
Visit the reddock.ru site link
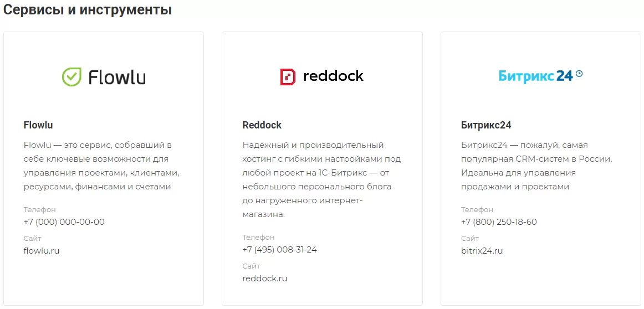coord(264,278)
